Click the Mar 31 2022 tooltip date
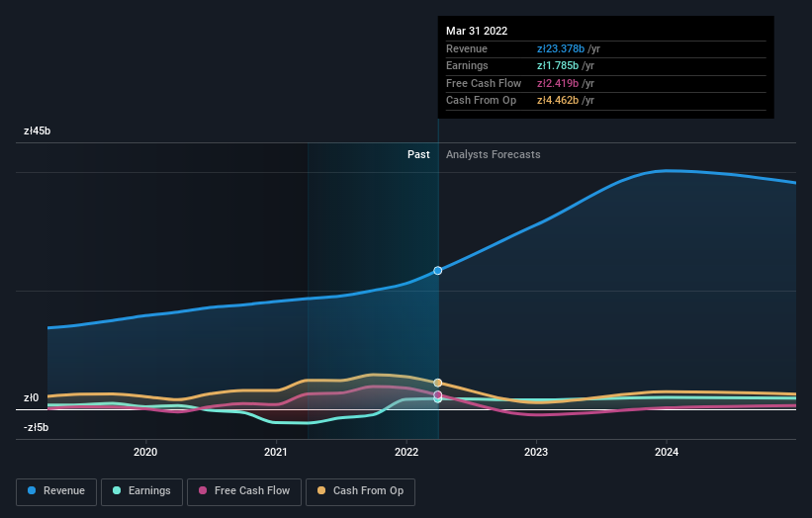Screen dimensions: 812x518 click(477, 31)
